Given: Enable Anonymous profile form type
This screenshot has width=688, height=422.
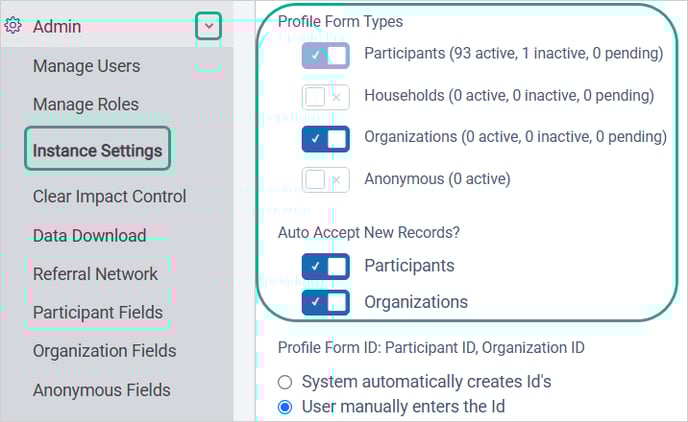Looking at the screenshot, I should 326,180.
